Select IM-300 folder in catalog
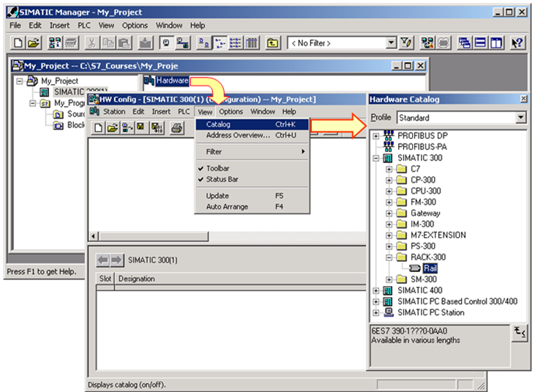The image size is (535, 392). [422, 225]
